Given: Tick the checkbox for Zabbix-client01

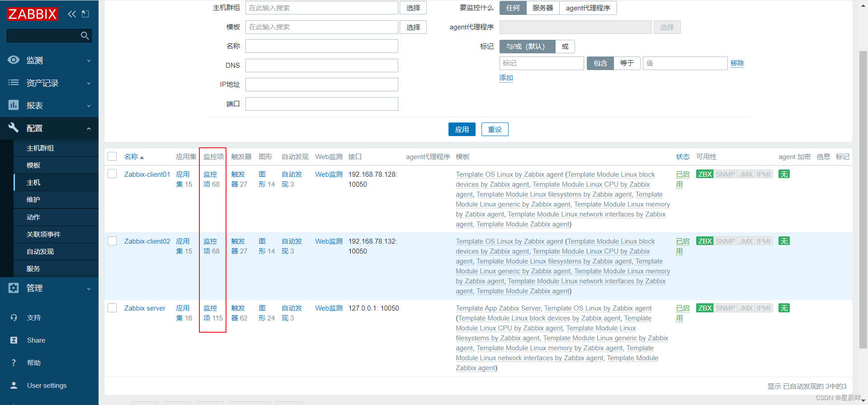Looking at the screenshot, I should click(112, 174).
